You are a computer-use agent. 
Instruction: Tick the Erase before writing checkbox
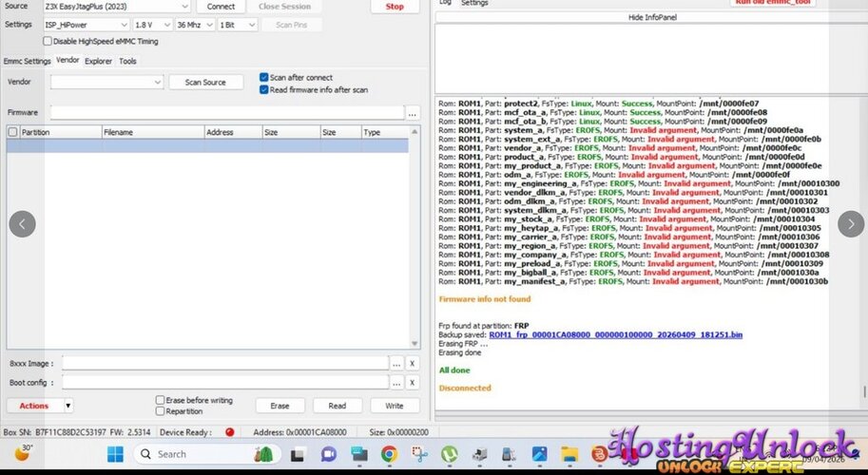pyautogui.click(x=161, y=400)
